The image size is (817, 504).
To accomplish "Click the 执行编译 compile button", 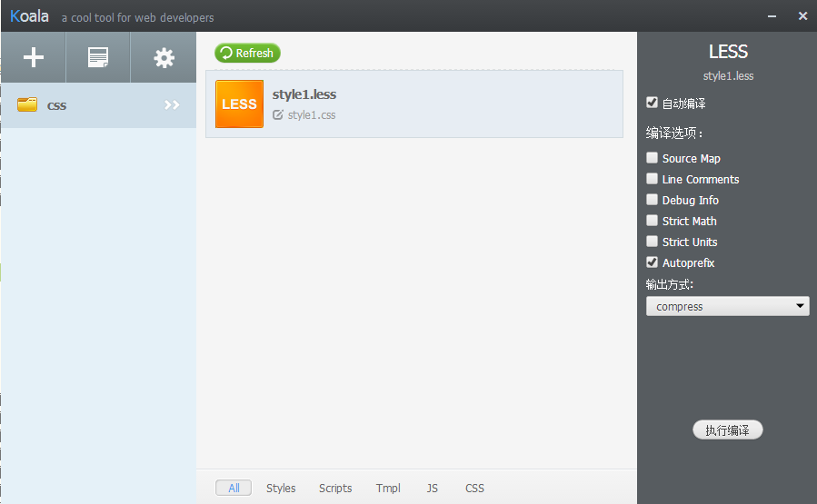I will [727, 430].
